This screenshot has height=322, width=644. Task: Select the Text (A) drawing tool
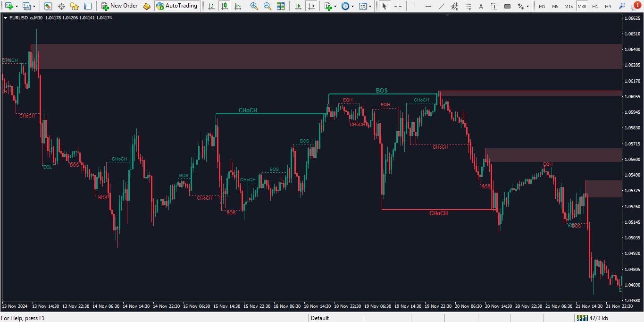point(481,6)
